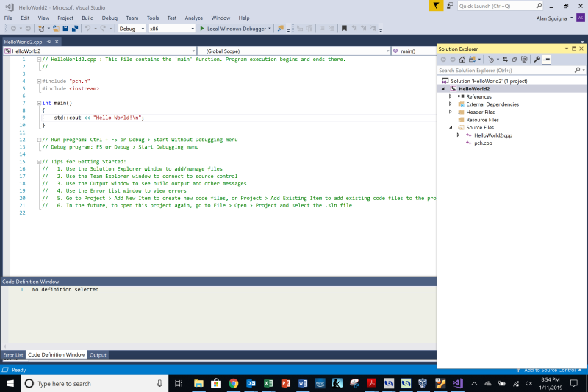Image resolution: width=588 pixels, height=392 pixels.
Task: Switch to the Error List tab
Action: pyautogui.click(x=13, y=355)
